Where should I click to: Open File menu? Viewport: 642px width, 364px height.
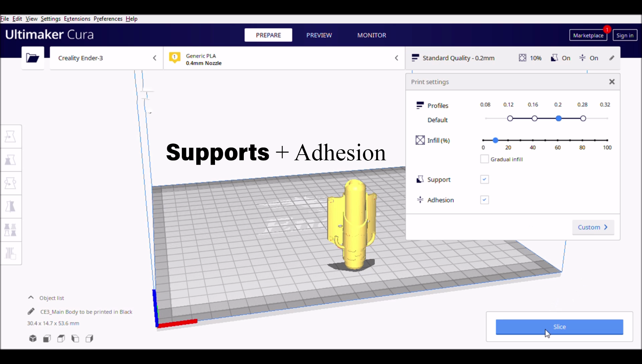(5, 18)
